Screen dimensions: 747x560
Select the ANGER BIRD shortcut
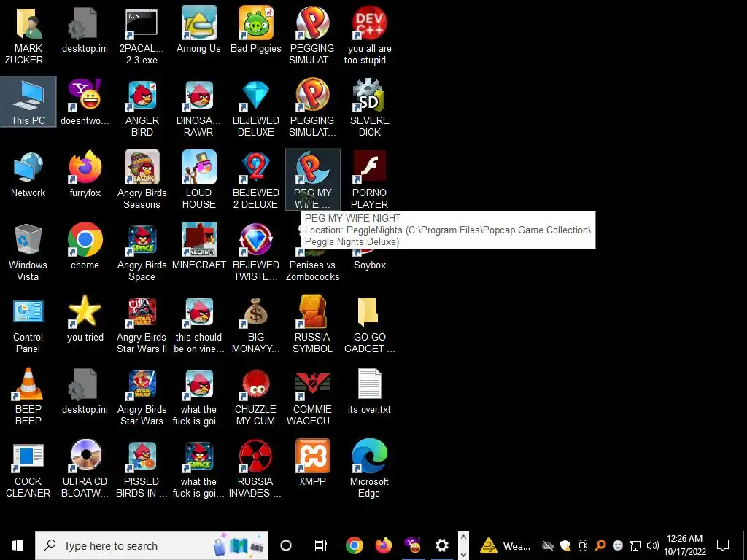click(x=142, y=108)
